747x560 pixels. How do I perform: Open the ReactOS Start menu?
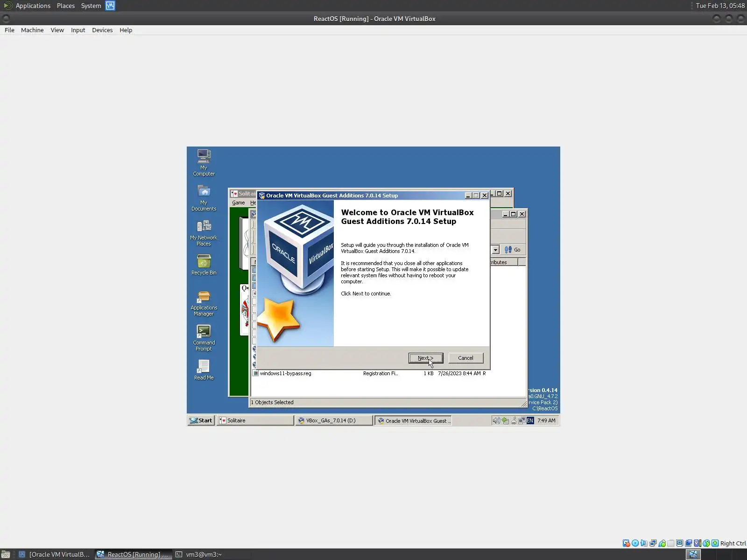pyautogui.click(x=201, y=420)
